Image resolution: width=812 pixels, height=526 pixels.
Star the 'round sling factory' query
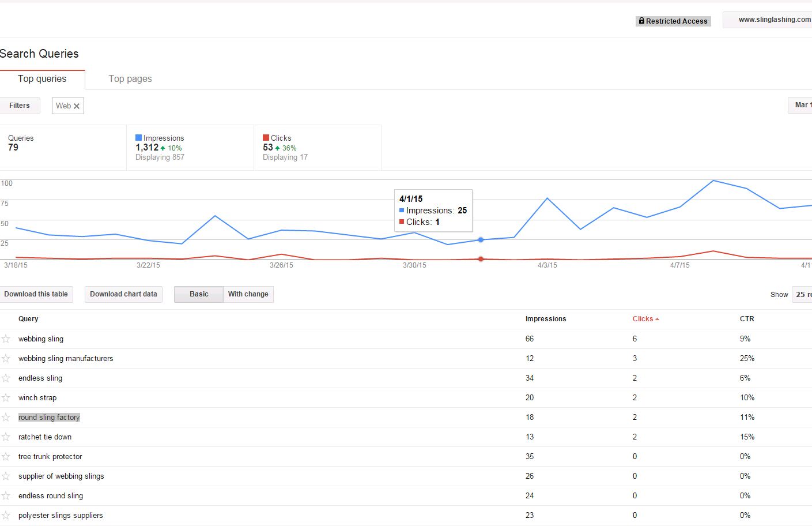(x=6, y=417)
